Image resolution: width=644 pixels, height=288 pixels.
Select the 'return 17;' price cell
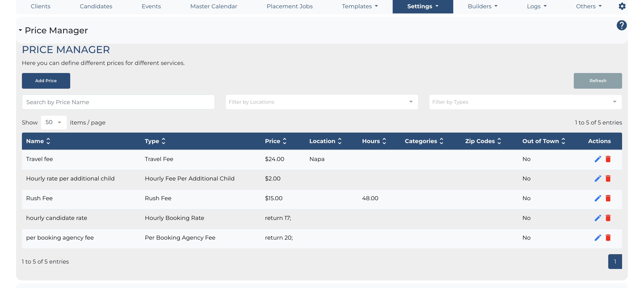(278, 218)
